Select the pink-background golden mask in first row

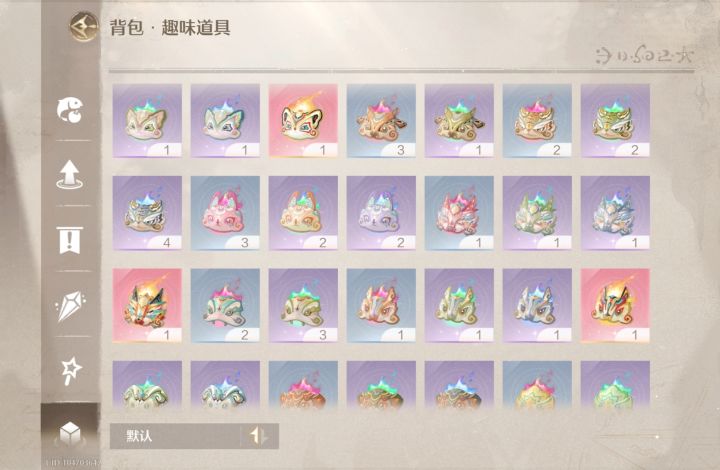click(x=303, y=121)
